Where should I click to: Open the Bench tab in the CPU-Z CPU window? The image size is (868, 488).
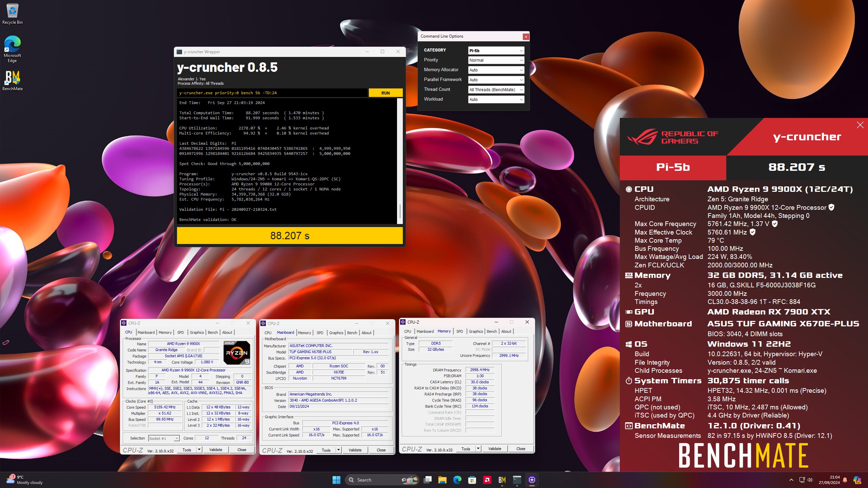tap(213, 332)
